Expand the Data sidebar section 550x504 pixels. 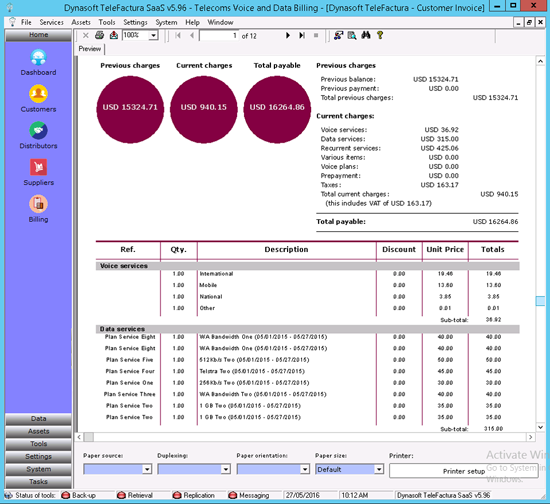point(38,419)
